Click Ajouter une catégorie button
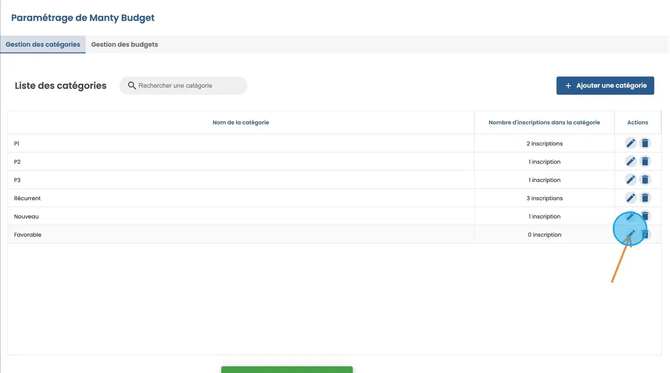Image resolution: width=670 pixels, height=373 pixels. coord(605,85)
